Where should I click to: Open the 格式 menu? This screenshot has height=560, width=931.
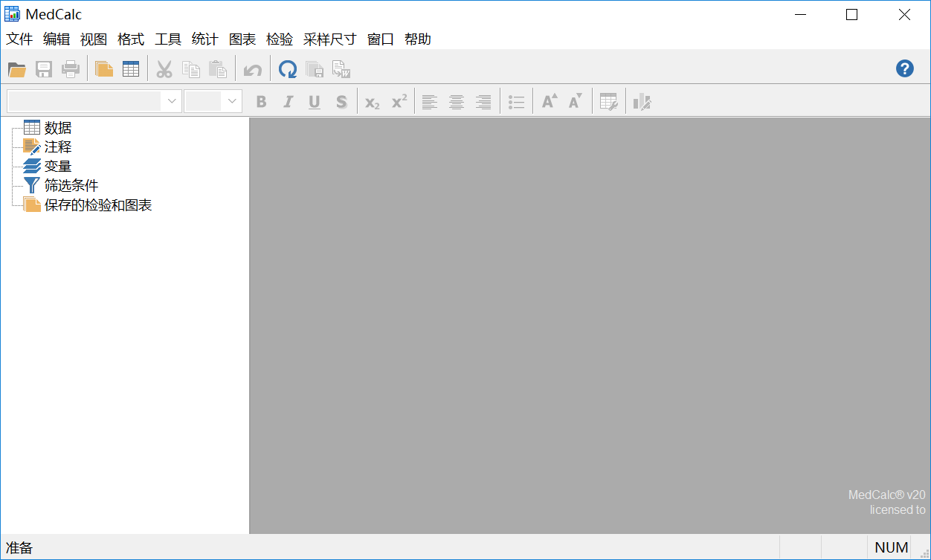[x=131, y=39]
